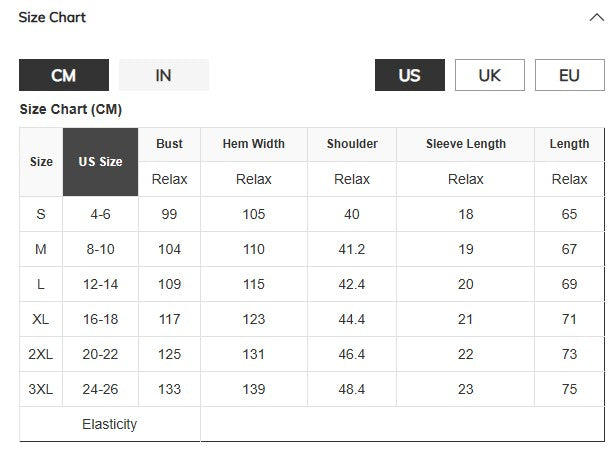Image resolution: width=613 pixels, height=450 pixels.
Task: Click the Bust column header
Action: (169, 144)
